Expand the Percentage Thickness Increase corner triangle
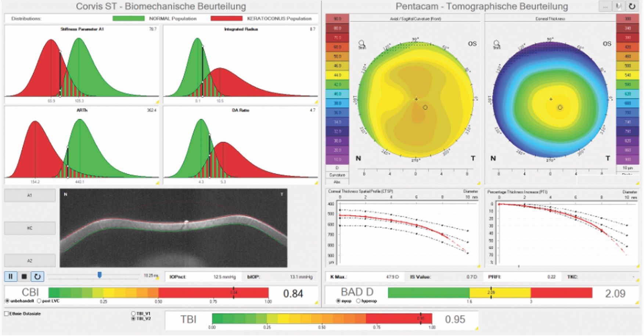 point(637,266)
